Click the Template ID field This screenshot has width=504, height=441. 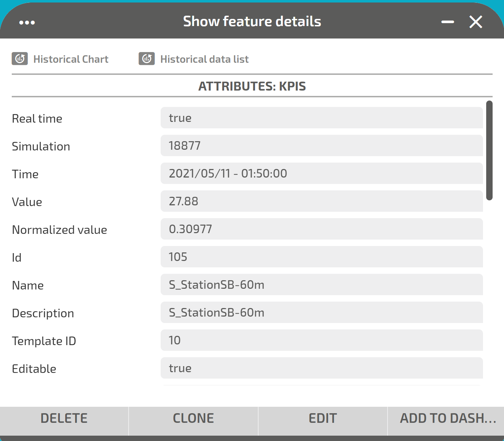pyautogui.click(x=322, y=340)
